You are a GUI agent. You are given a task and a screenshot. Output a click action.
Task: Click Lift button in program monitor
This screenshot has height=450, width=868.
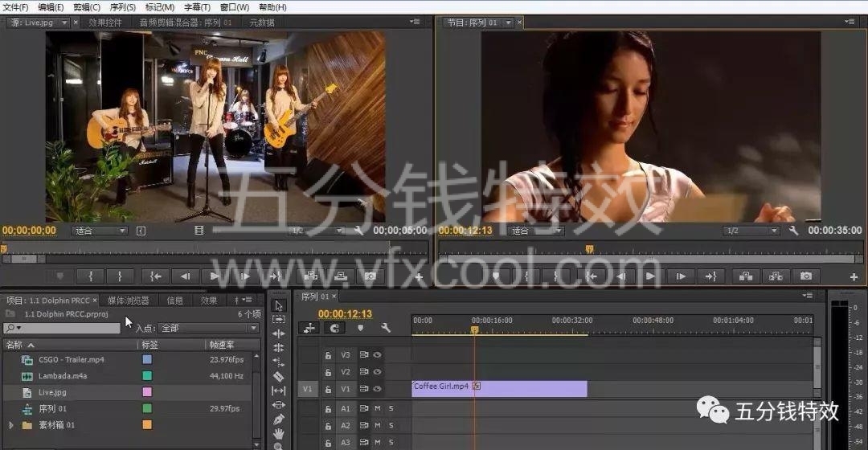[x=746, y=276]
